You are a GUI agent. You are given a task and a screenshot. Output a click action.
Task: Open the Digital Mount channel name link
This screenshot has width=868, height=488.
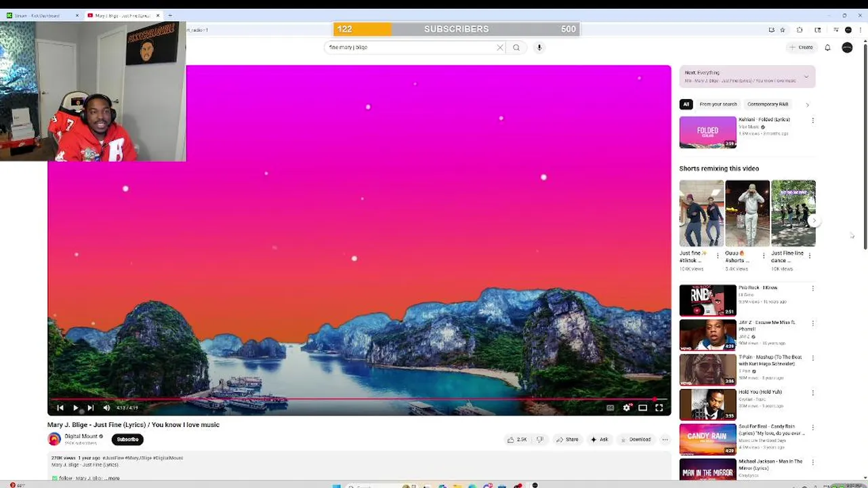(81, 436)
